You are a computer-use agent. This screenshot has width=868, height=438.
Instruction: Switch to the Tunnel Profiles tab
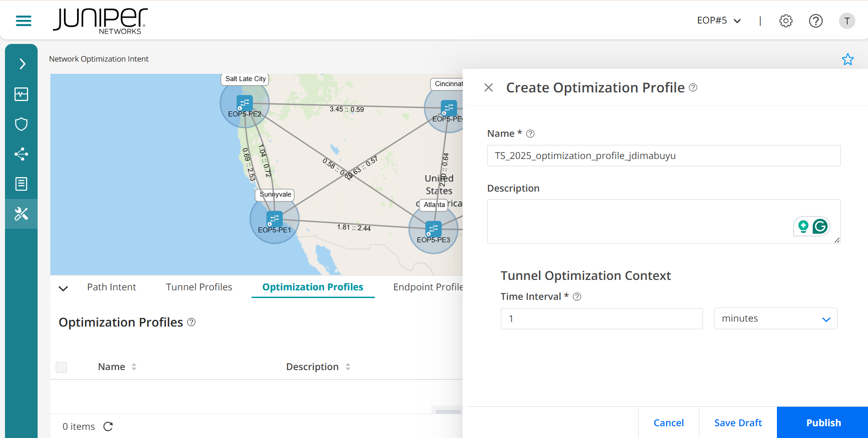click(199, 287)
